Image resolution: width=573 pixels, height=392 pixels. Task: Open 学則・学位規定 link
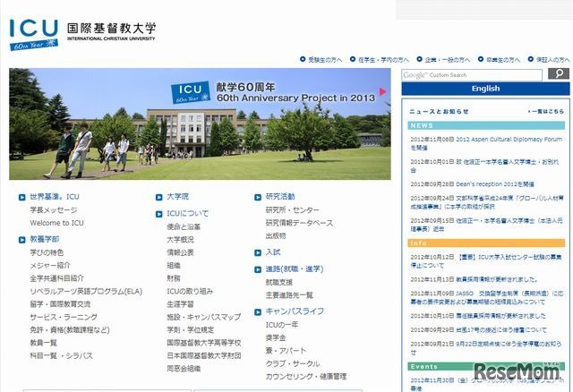(x=191, y=330)
